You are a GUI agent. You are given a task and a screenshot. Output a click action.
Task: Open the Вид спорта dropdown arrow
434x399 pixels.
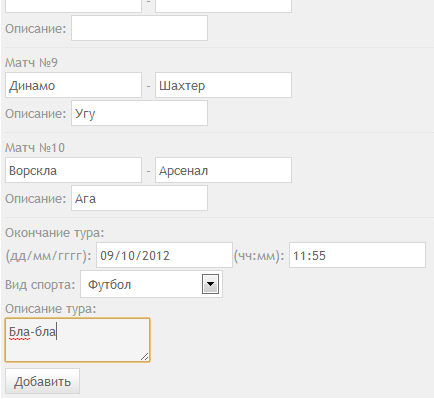point(210,284)
